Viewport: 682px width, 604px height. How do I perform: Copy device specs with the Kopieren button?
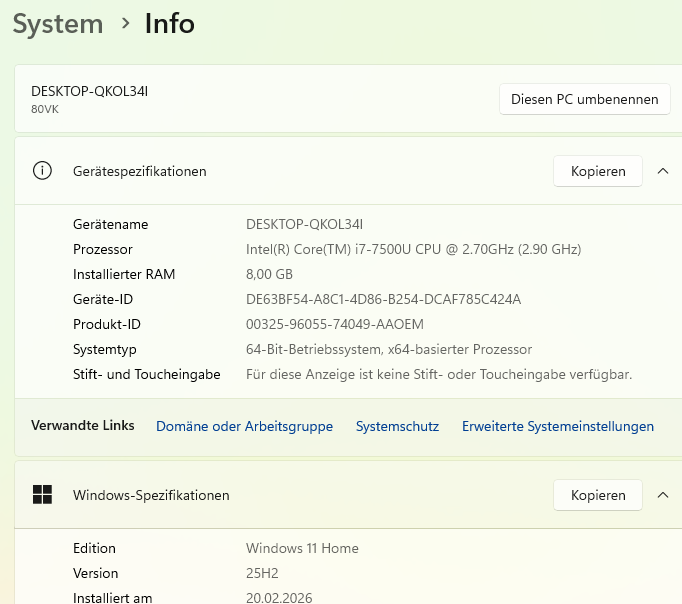pyautogui.click(x=598, y=171)
